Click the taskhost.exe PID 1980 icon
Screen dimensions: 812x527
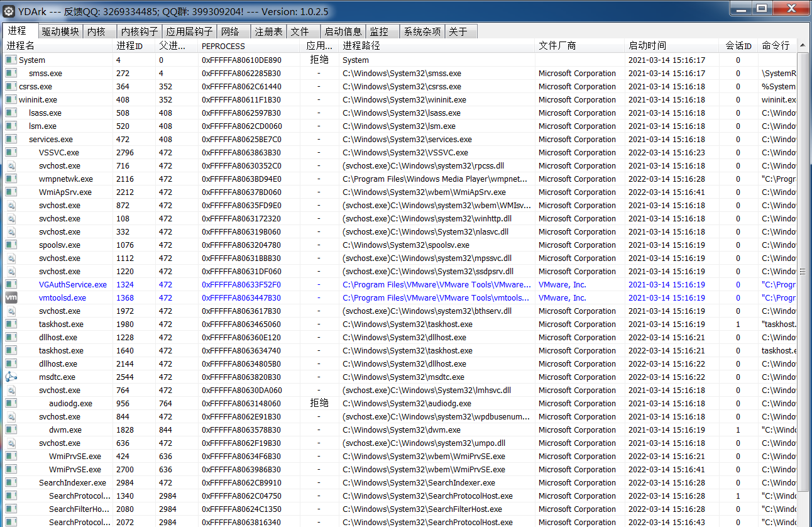tap(11, 325)
